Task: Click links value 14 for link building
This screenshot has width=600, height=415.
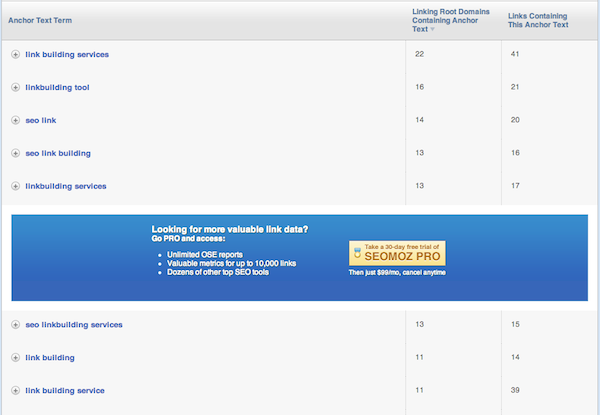Action: click(x=515, y=357)
